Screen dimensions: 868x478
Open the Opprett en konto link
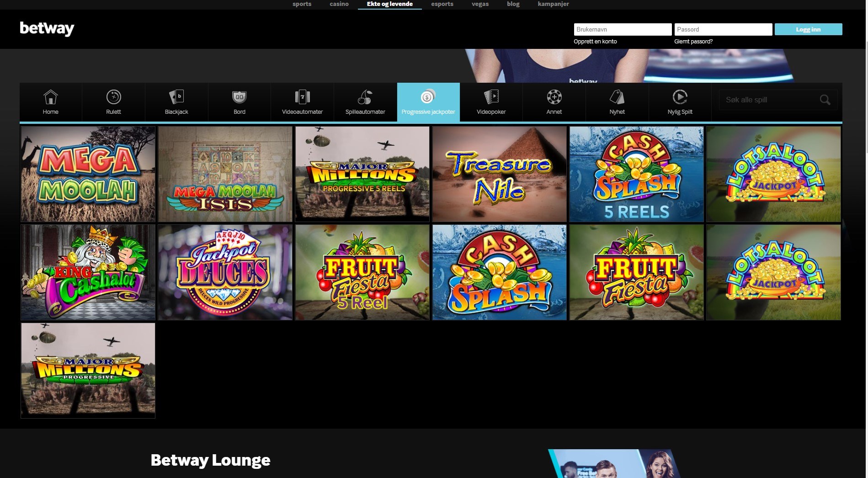595,41
